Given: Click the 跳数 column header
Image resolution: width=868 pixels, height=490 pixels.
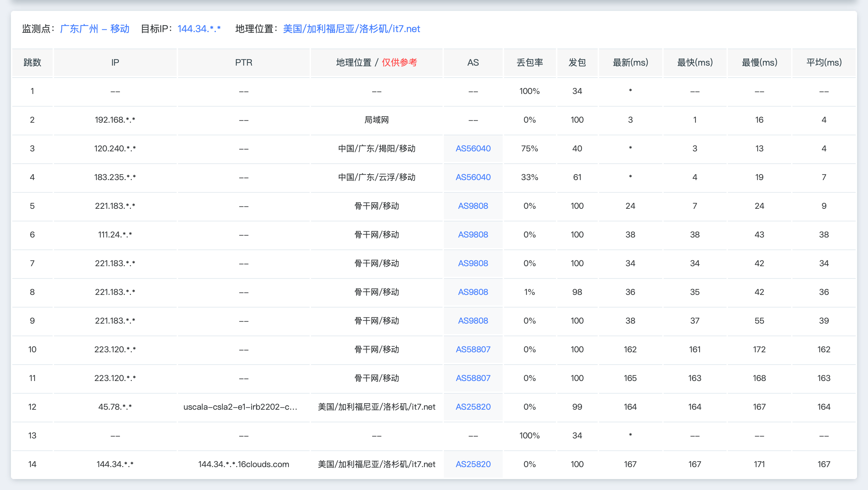Looking at the screenshot, I should coord(32,63).
